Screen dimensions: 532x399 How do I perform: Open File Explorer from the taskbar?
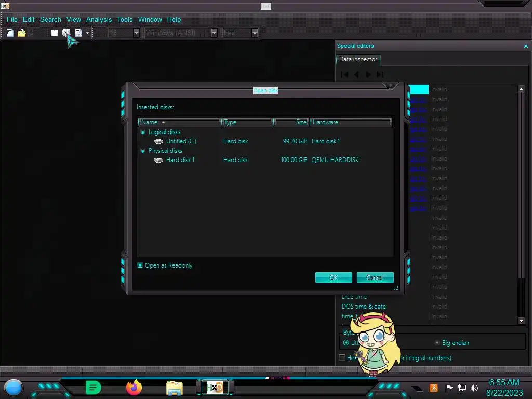[x=175, y=388]
